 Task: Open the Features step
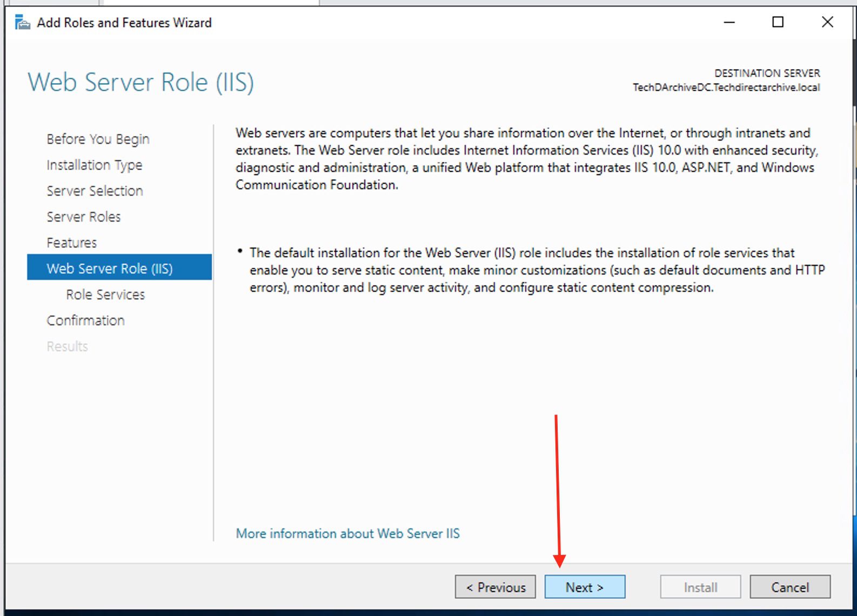[72, 243]
